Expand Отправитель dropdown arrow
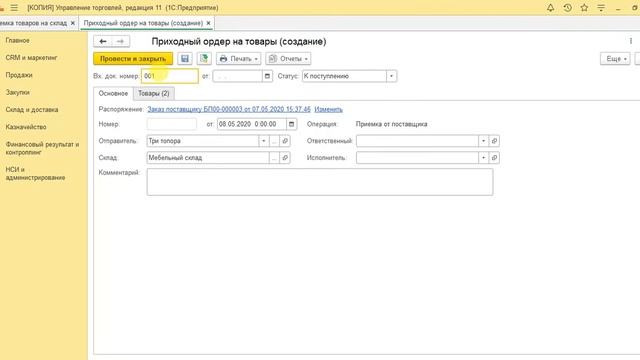640x360 pixels. (264, 141)
